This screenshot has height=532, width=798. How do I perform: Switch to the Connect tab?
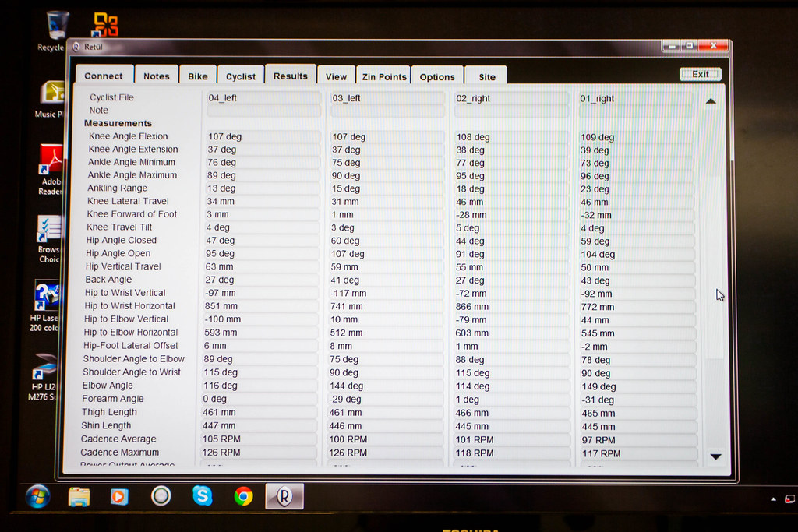click(104, 76)
